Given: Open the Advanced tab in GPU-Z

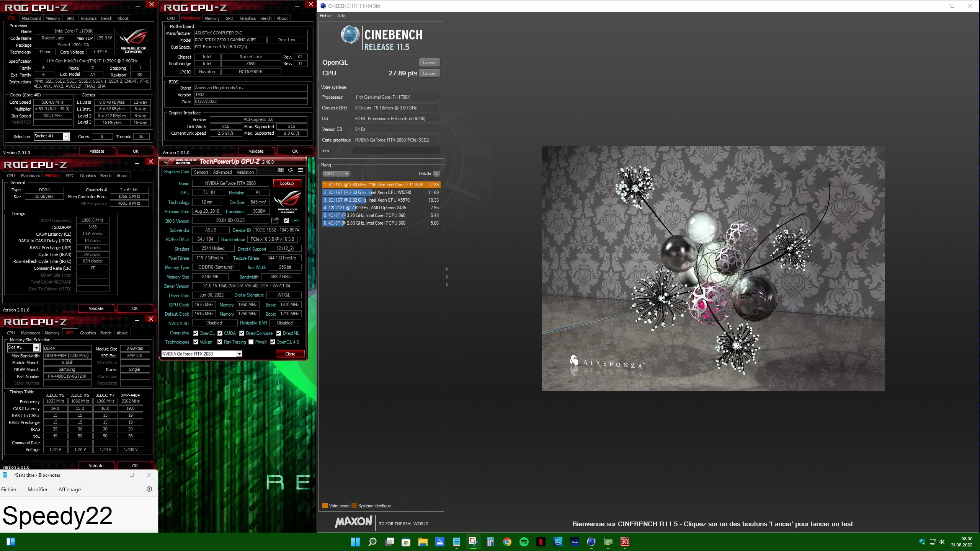Looking at the screenshot, I should click(x=222, y=172).
